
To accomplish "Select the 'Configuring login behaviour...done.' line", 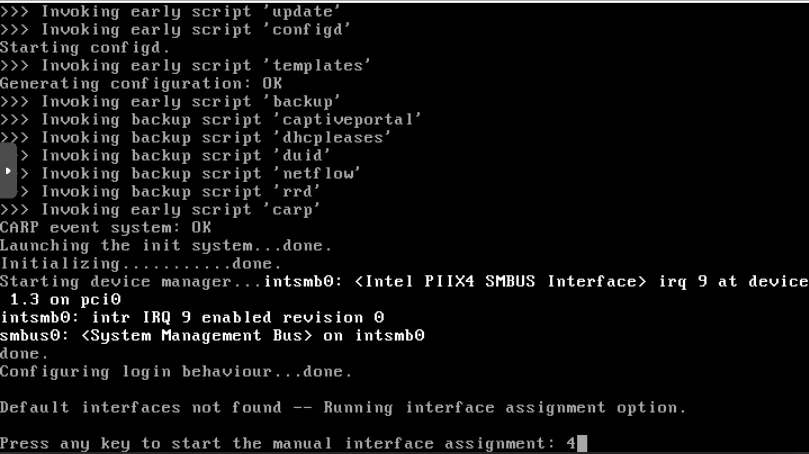I will tap(176, 371).
